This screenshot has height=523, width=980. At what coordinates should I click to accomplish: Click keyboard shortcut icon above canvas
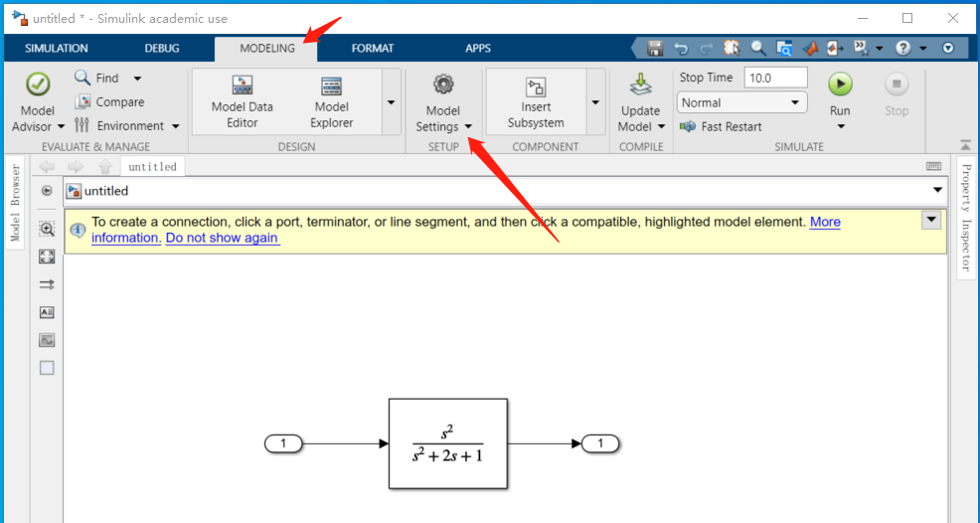coord(933,166)
